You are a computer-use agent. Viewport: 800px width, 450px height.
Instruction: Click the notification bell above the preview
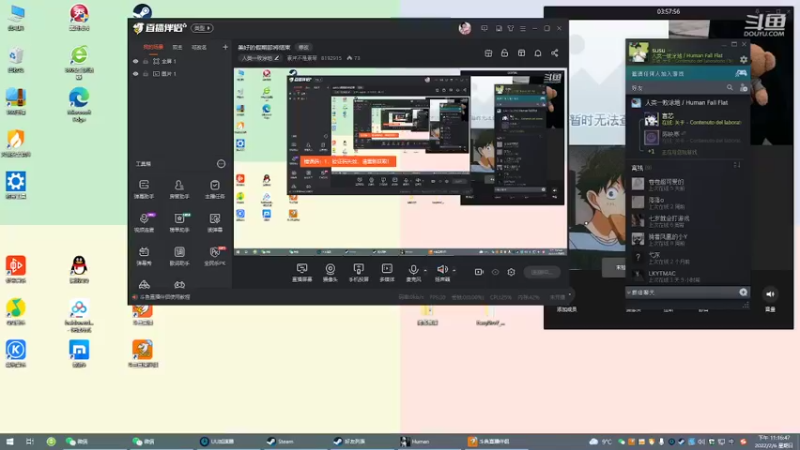point(538,53)
